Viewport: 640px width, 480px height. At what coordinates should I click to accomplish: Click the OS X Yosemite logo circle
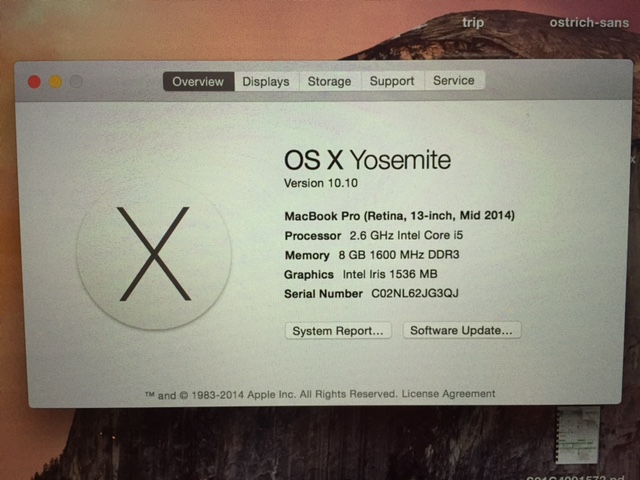[154, 254]
